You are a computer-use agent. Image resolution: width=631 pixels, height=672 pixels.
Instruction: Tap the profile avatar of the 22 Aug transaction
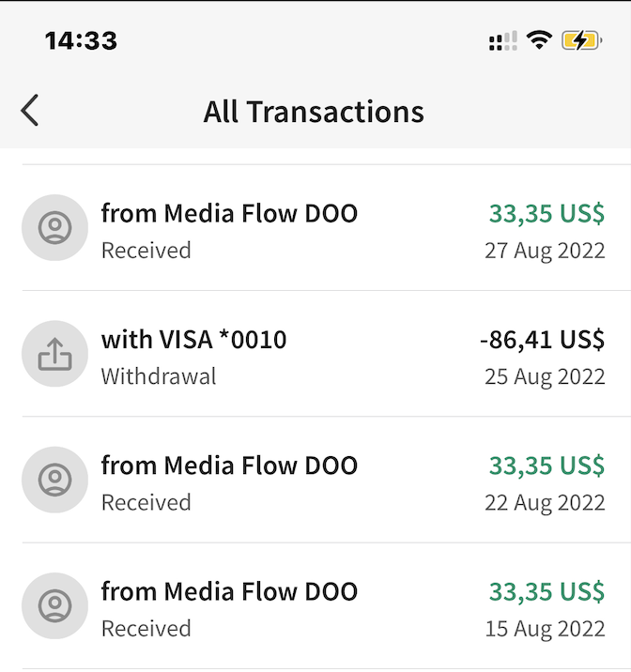(x=54, y=480)
